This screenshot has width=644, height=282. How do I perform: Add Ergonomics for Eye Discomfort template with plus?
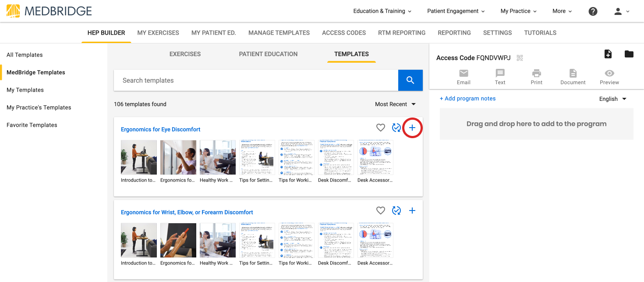pyautogui.click(x=412, y=128)
